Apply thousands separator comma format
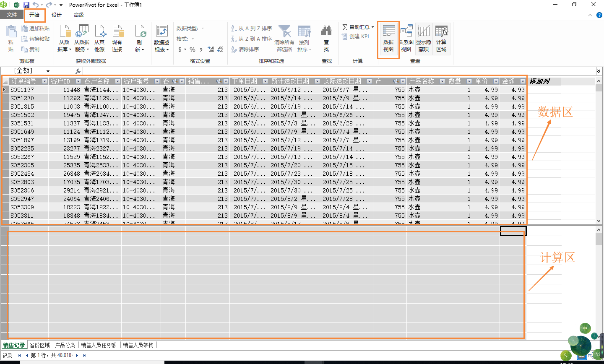Viewport: 604px width, 364px height. tap(201, 49)
